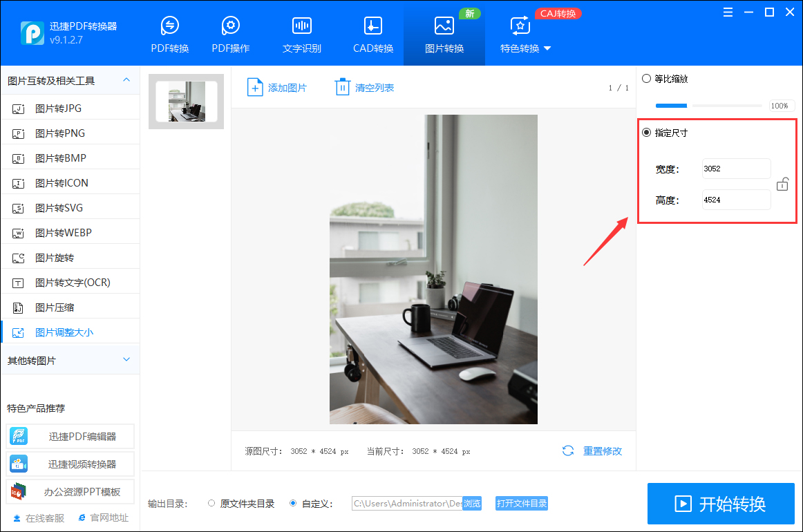
Task: Click the lock icon beside dimension fields
Action: point(782,183)
